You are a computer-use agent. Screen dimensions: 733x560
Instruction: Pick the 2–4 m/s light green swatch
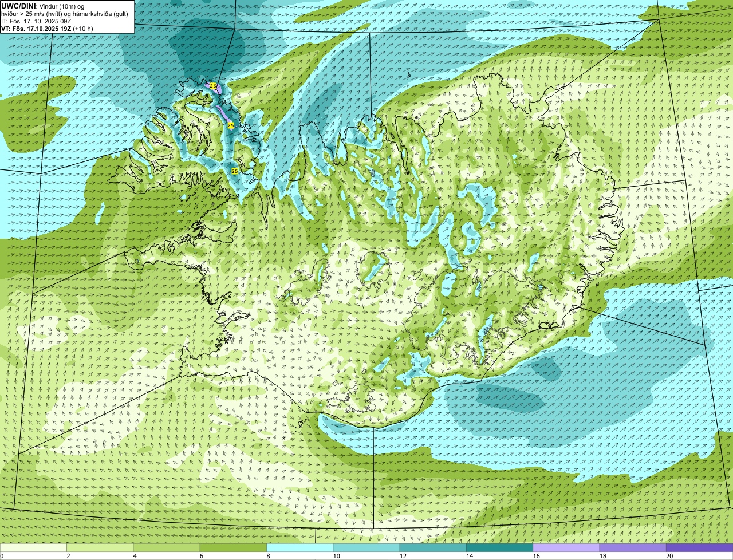pos(100,547)
